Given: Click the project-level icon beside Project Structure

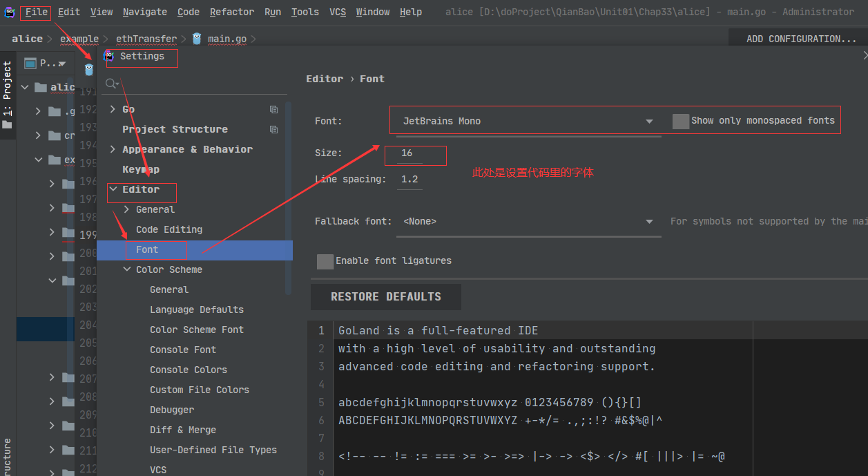Looking at the screenshot, I should pos(274,129).
